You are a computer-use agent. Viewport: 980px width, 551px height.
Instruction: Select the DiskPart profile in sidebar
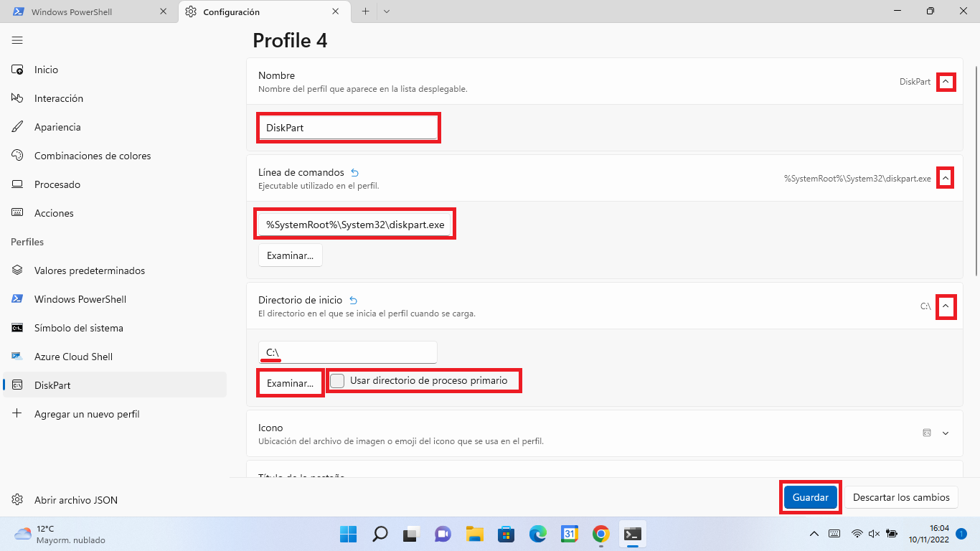115,385
